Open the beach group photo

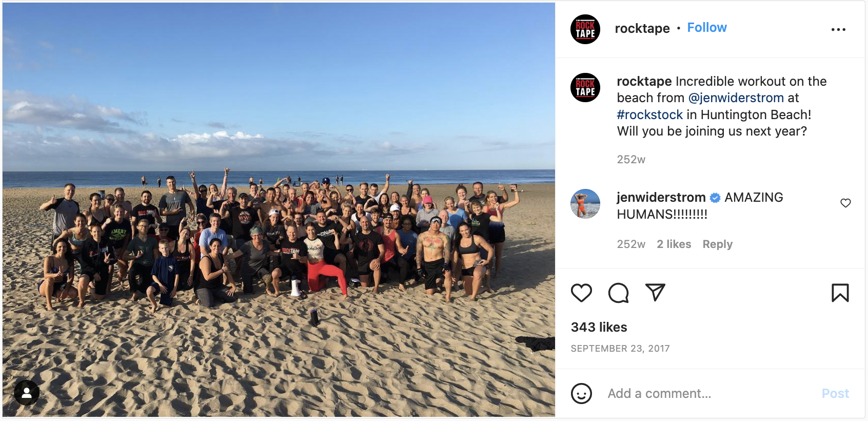279,209
